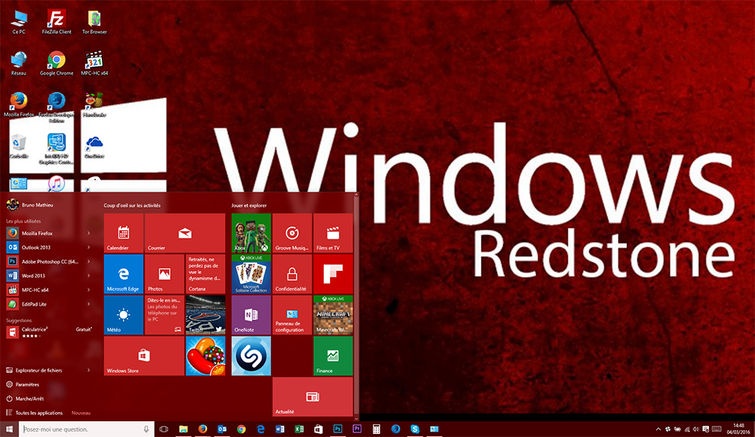
Task: Click the microphone icon in search box
Action: point(146,429)
